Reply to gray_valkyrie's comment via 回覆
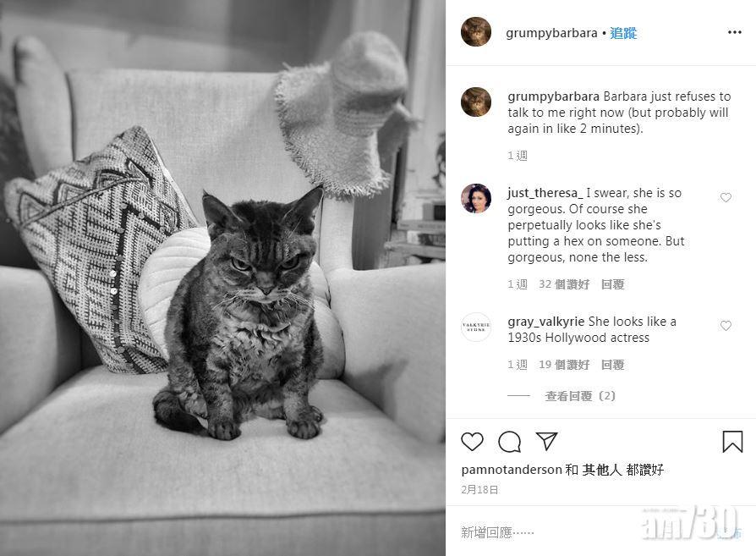756x556 pixels. click(613, 365)
